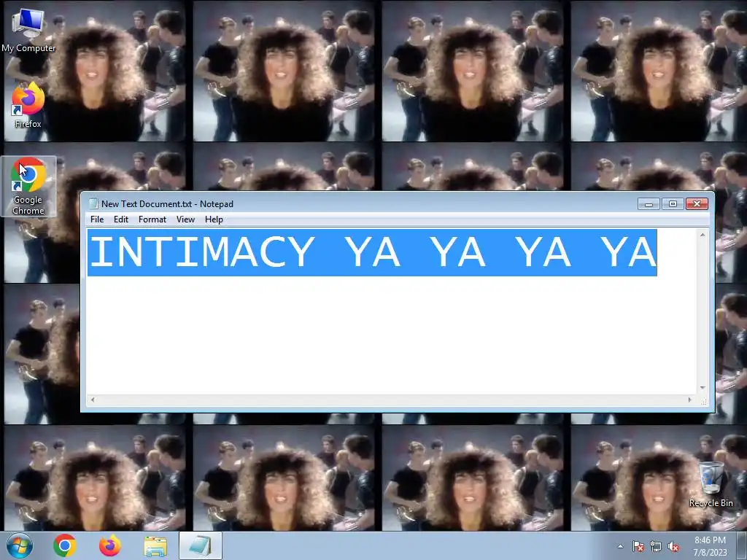The height and width of the screenshot is (560, 747).
Task: Select the Google Chrome desktop shortcut
Action: 28,186
